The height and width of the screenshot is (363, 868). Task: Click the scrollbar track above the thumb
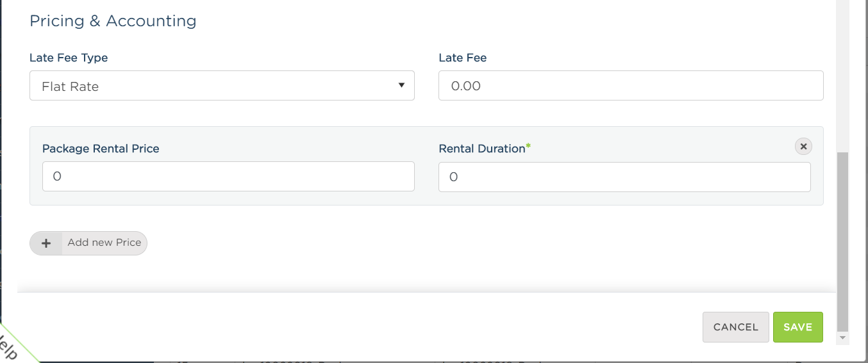coord(842,76)
